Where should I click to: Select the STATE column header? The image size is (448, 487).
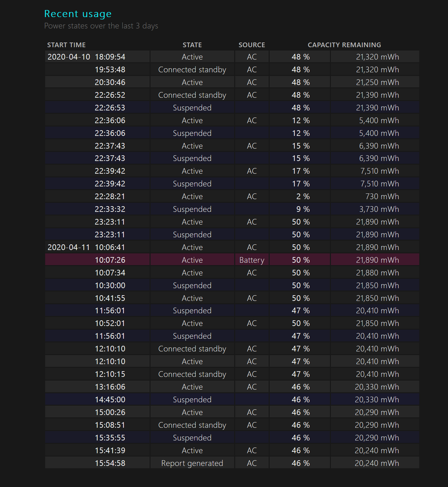192,45
